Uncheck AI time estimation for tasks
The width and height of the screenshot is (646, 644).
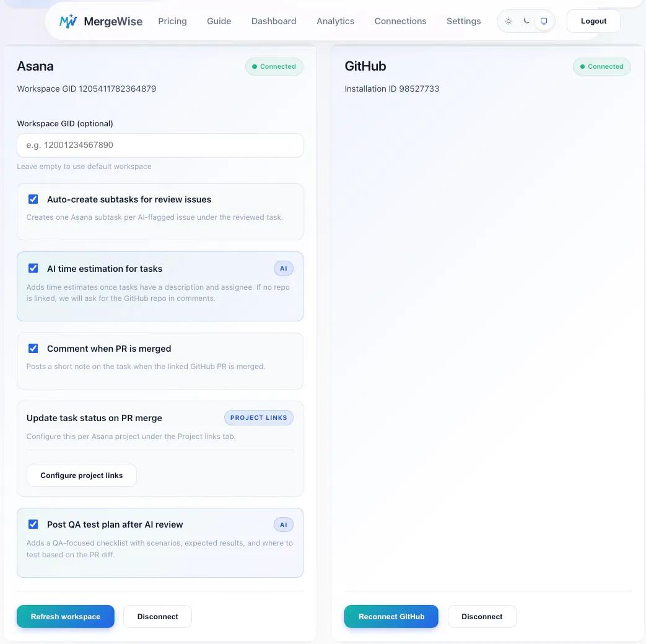33,269
